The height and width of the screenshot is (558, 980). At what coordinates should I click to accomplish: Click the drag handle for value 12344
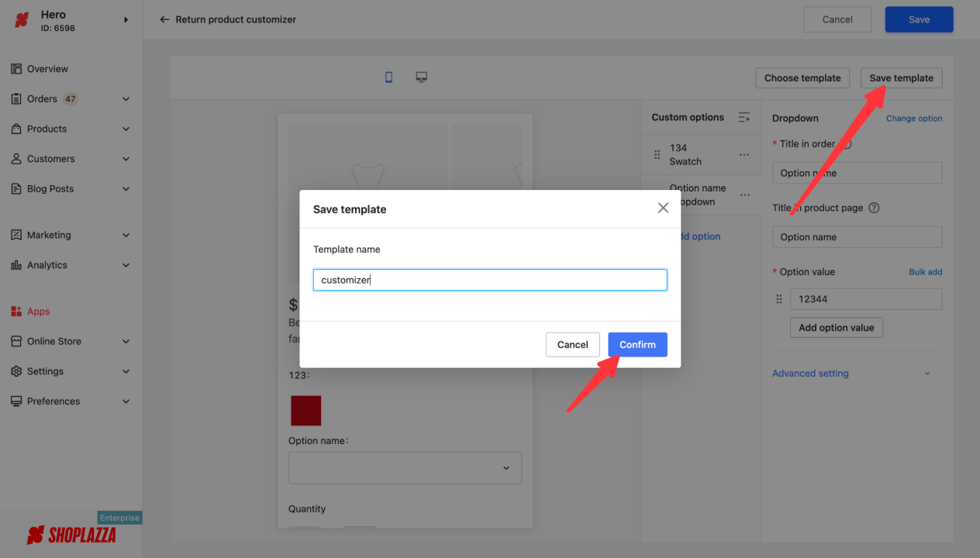pos(779,299)
